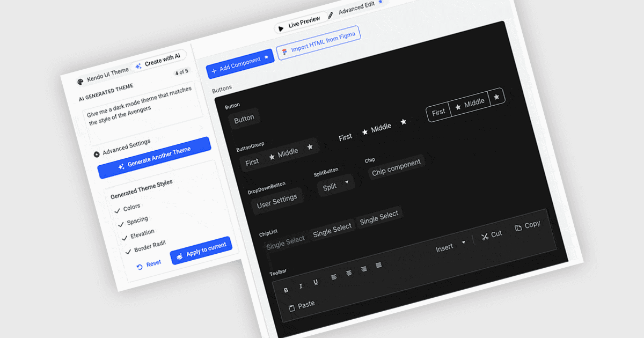Select the align center toolbar icon
The image size is (644, 338).
click(x=349, y=273)
